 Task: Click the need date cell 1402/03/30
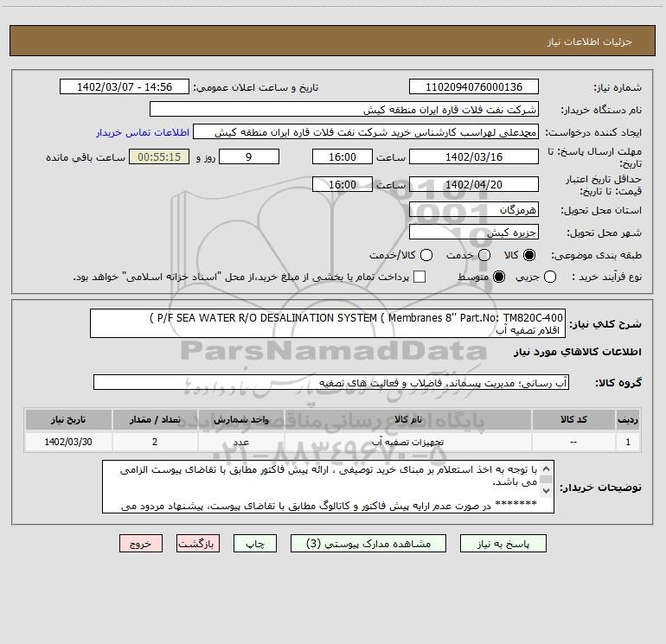[x=68, y=442]
